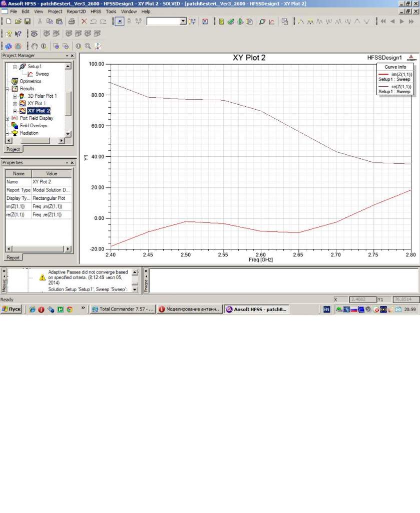420x513 pixels.
Task: Select the Report tab in Properties
Action: [x=13, y=258]
